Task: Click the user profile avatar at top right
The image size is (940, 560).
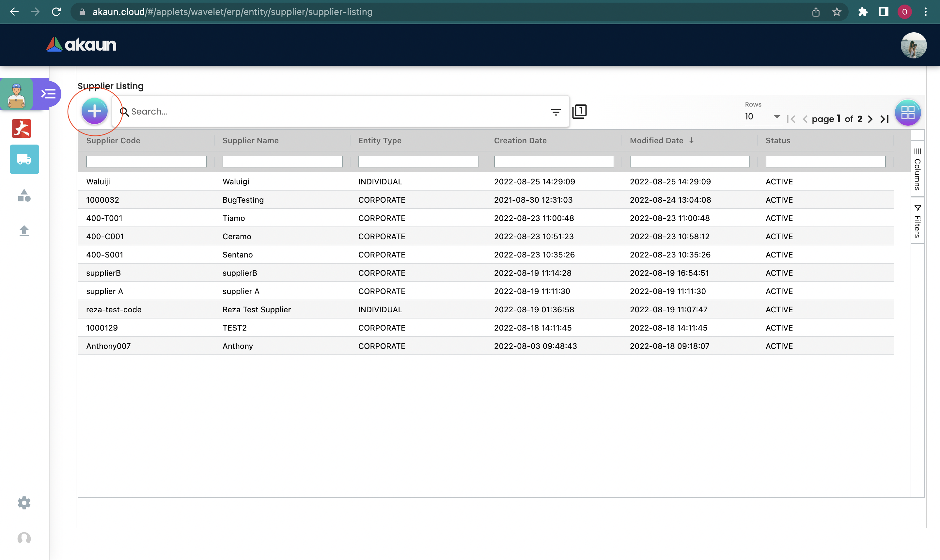Action: click(913, 45)
